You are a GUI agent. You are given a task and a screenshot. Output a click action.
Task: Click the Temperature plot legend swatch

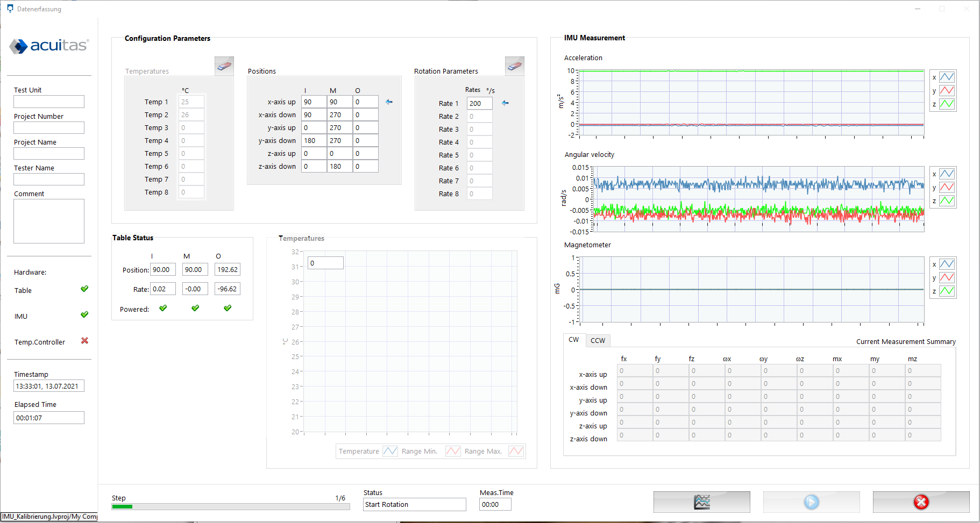pyautogui.click(x=390, y=451)
